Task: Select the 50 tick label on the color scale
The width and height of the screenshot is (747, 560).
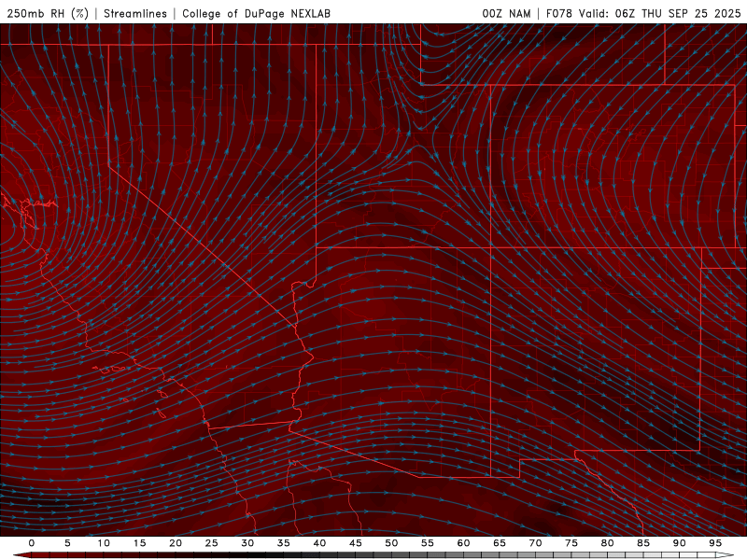Action: tap(391, 543)
